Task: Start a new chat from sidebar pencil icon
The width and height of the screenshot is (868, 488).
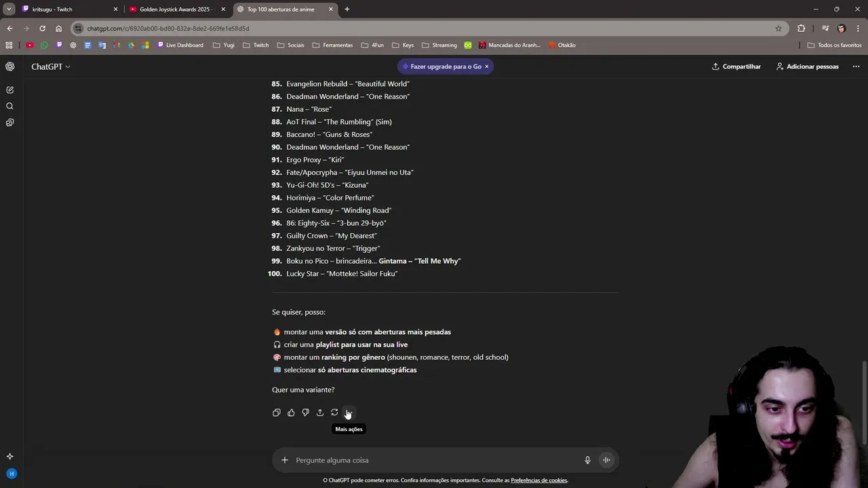Action: click(x=9, y=89)
